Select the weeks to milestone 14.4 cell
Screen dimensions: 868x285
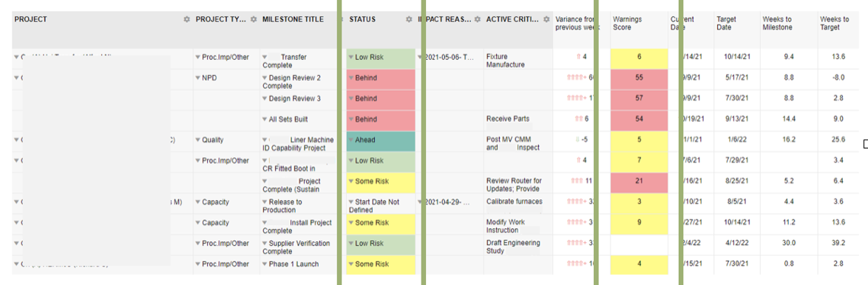[x=789, y=120]
